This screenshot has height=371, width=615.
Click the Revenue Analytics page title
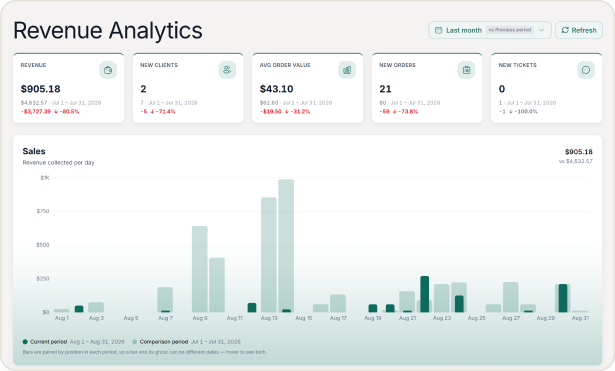tap(108, 31)
